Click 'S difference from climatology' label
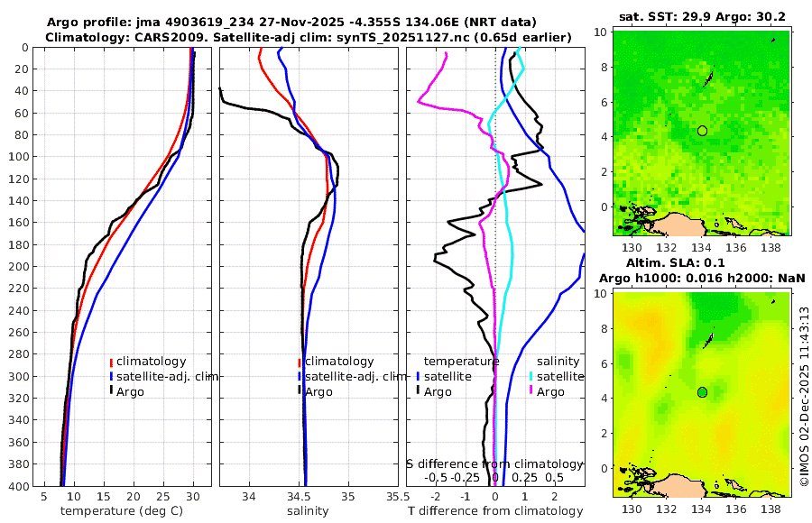The height and width of the screenshot is (523, 812). (x=494, y=464)
